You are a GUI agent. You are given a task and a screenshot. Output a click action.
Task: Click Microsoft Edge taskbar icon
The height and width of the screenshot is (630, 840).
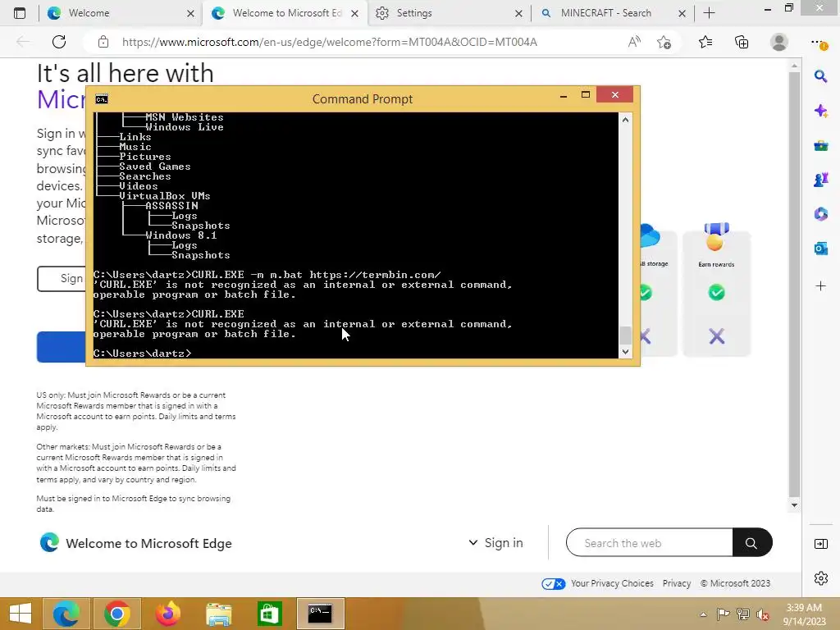tap(66, 614)
